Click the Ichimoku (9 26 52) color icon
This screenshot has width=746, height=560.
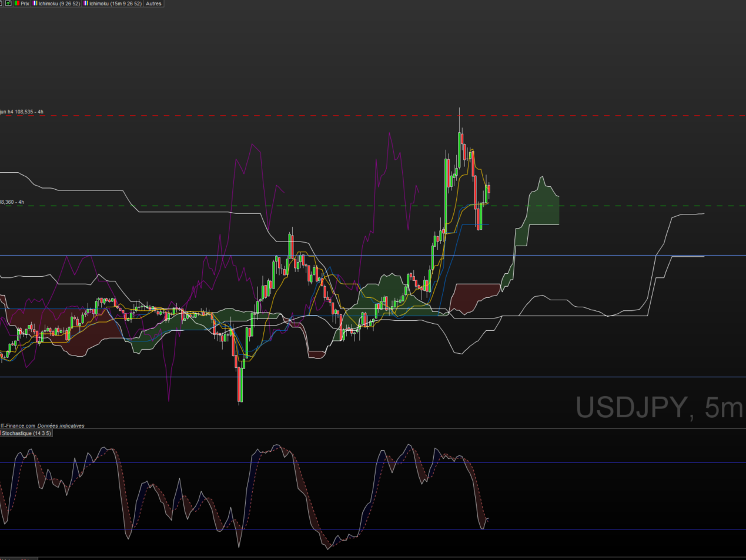(x=35, y=3)
